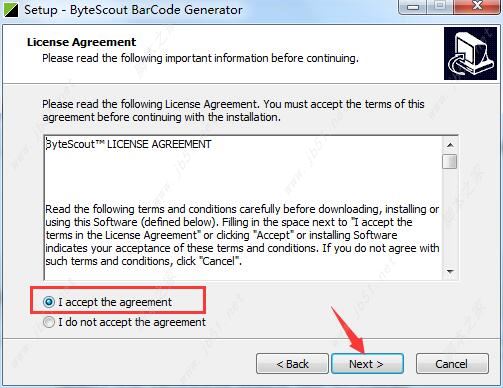Choose "I do not accept the agreement"
The width and height of the screenshot is (503, 388).
(49, 322)
